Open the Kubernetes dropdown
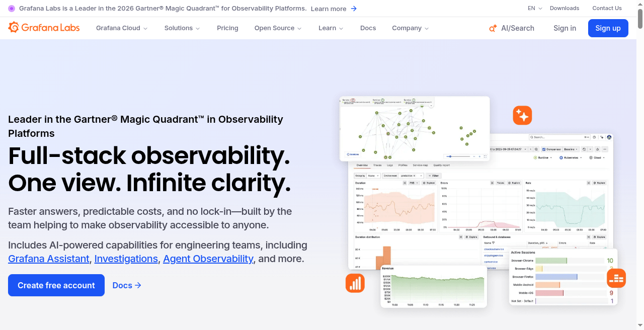The image size is (644, 330). click(571, 157)
